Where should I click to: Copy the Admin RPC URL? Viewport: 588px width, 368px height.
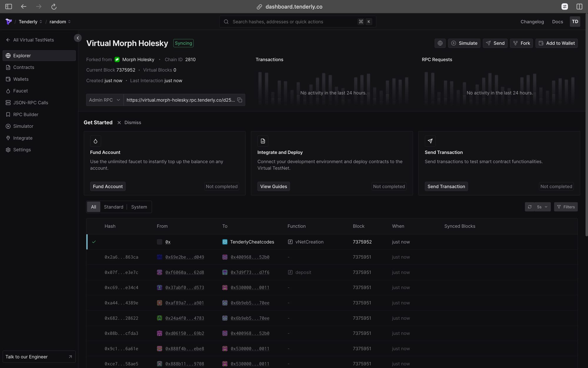pyautogui.click(x=240, y=100)
